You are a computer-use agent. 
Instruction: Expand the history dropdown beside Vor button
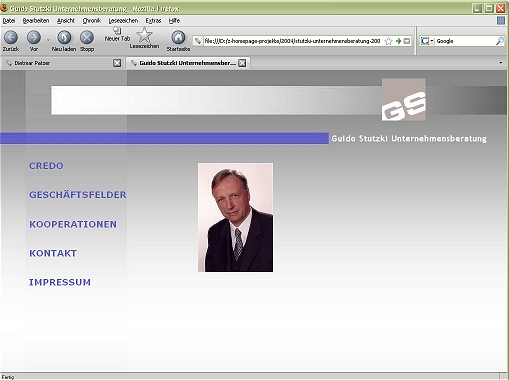point(48,40)
